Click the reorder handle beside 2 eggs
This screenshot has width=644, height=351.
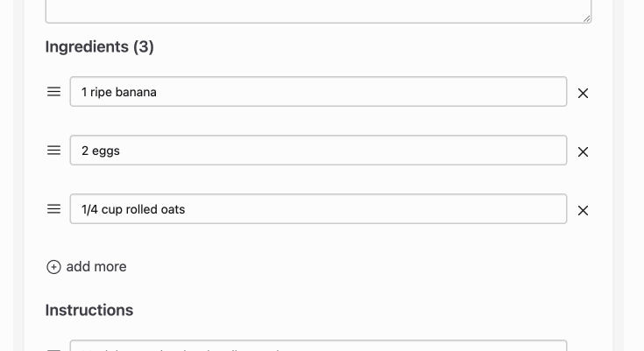click(x=53, y=151)
